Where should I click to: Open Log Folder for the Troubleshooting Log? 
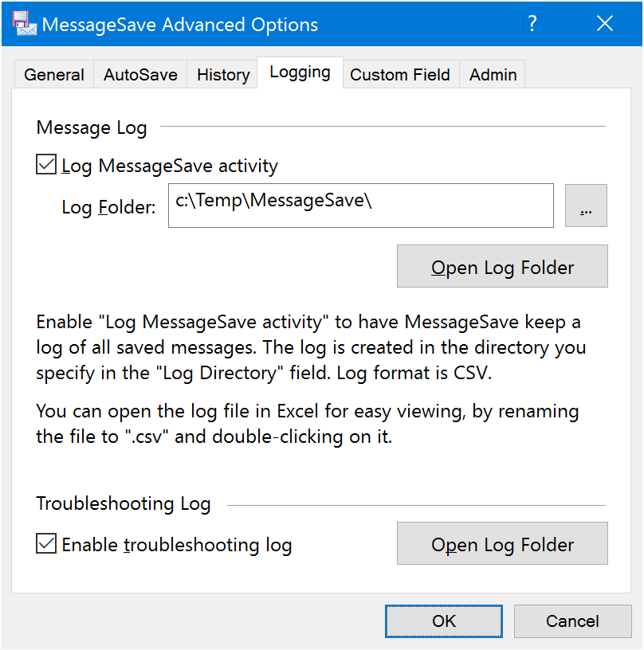(x=502, y=543)
